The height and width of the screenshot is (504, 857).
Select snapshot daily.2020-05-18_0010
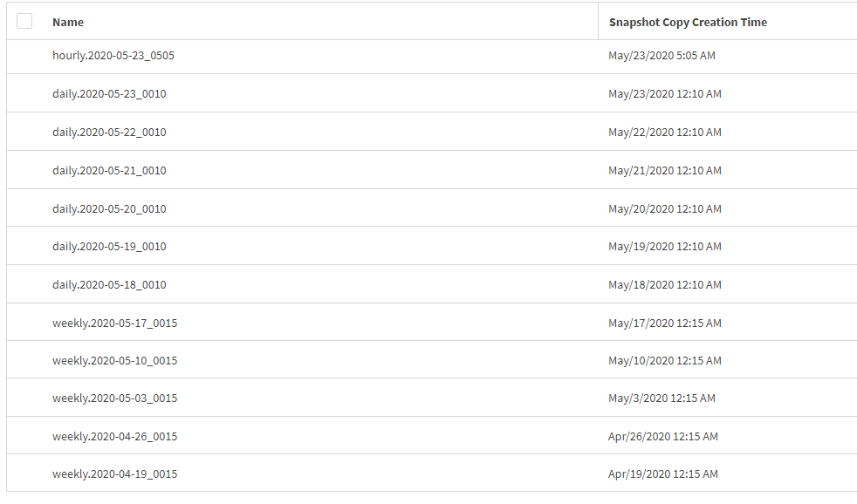tap(109, 285)
